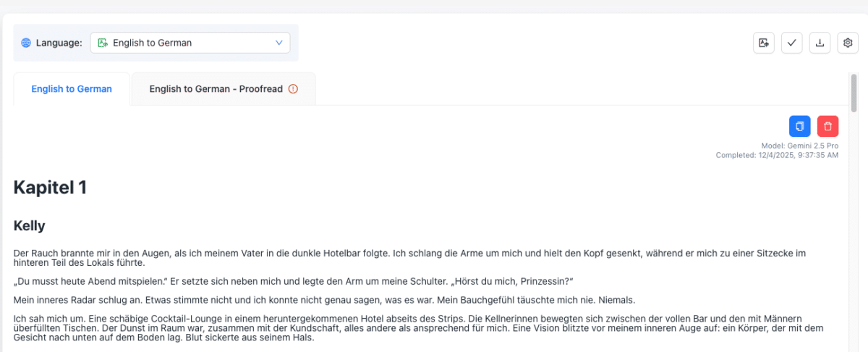Click the Model: Gemini 2.5 Pro text
The height and width of the screenshot is (352, 868).
pos(799,146)
